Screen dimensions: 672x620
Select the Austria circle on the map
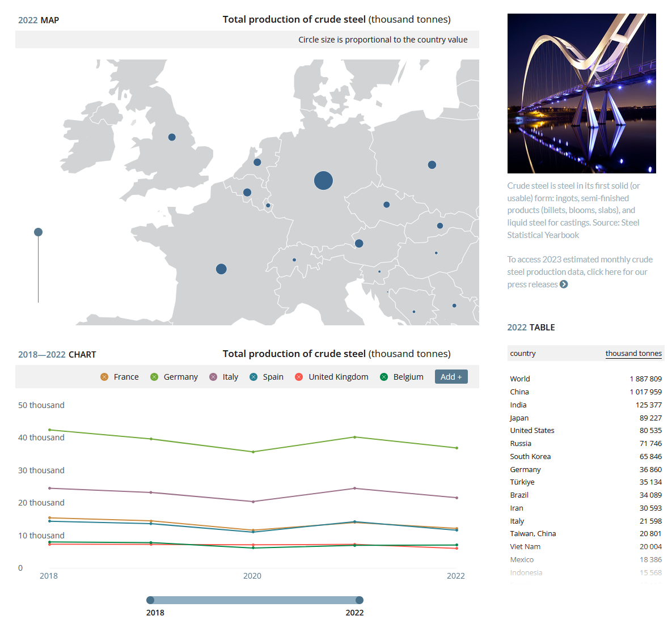[359, 243]
